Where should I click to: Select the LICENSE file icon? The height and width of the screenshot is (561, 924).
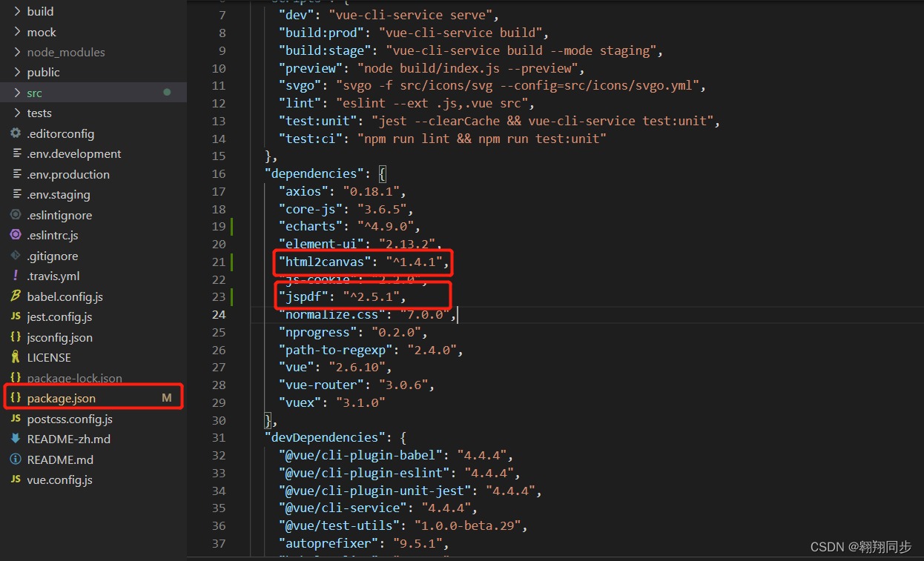pos(16,357)
